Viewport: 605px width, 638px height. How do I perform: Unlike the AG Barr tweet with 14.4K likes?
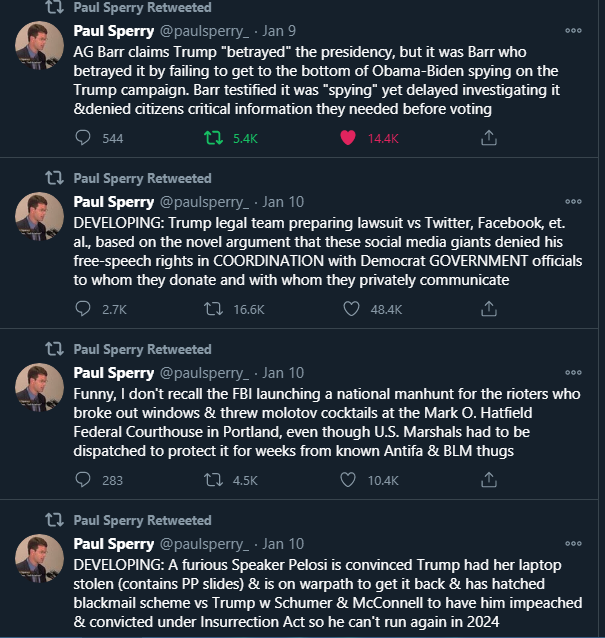(348, 138)
